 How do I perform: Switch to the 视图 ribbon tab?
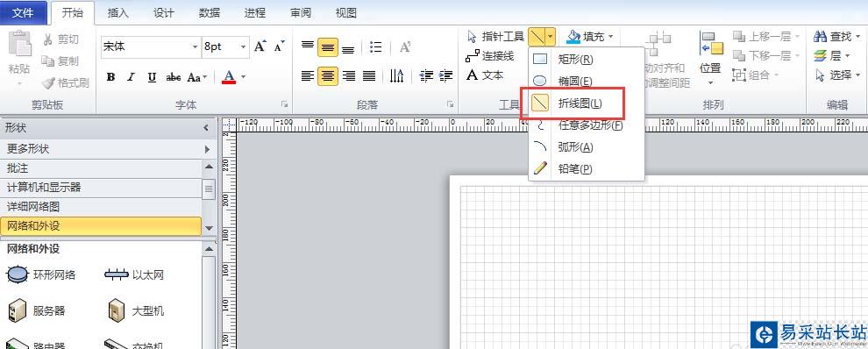[x=346, y=13]
